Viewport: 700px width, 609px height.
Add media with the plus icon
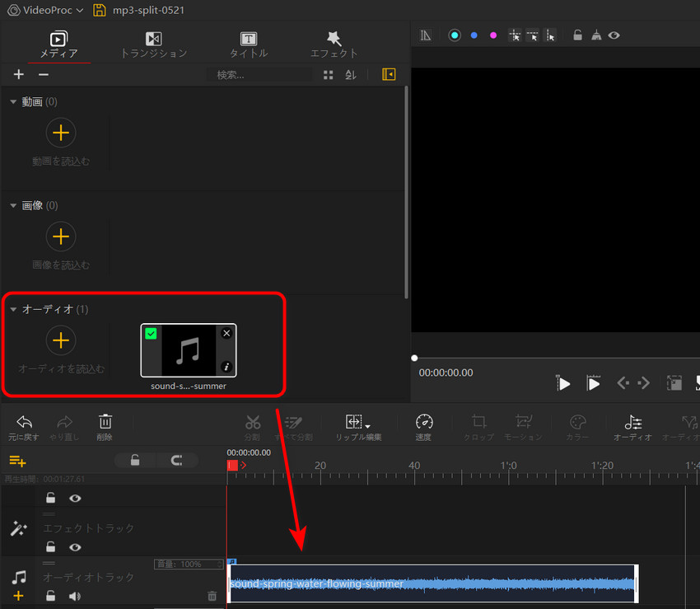(x=18, y=74)
